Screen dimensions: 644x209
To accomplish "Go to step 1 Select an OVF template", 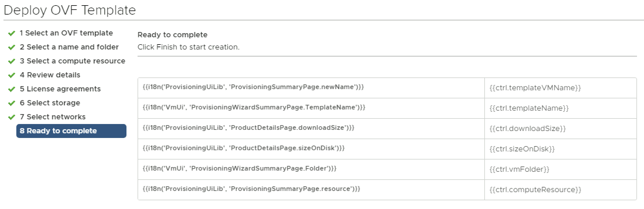I will tap(66, 33).
